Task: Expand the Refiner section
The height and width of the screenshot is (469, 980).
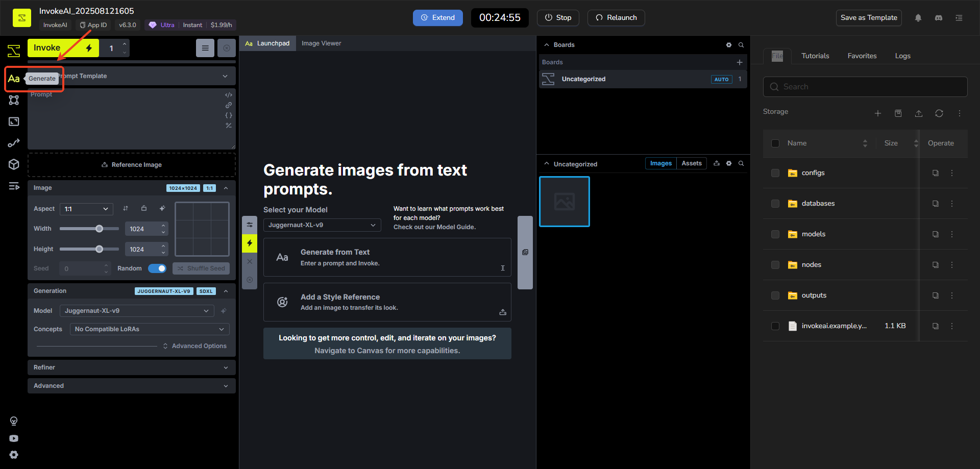Action: pos(132,367)
